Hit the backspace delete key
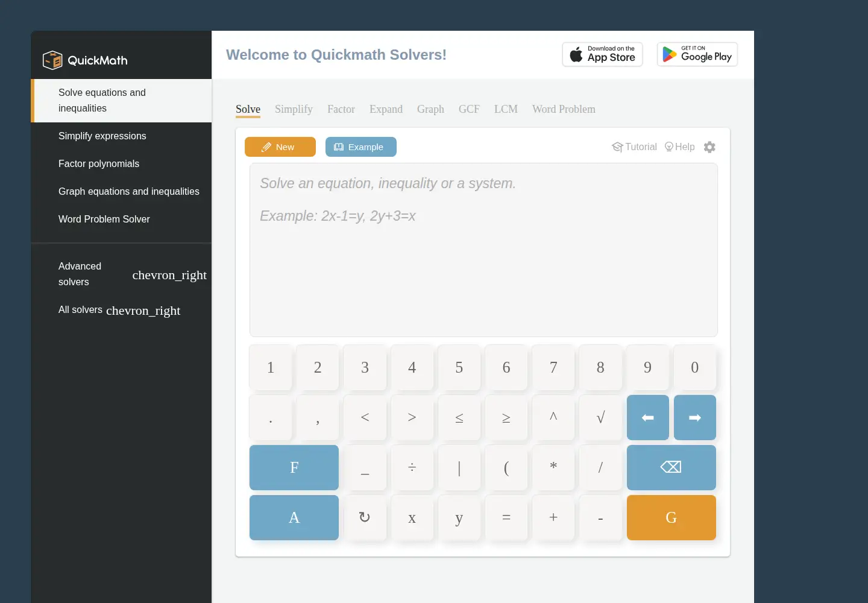This screenshot has width=868, height=603. tap(671, 467)
